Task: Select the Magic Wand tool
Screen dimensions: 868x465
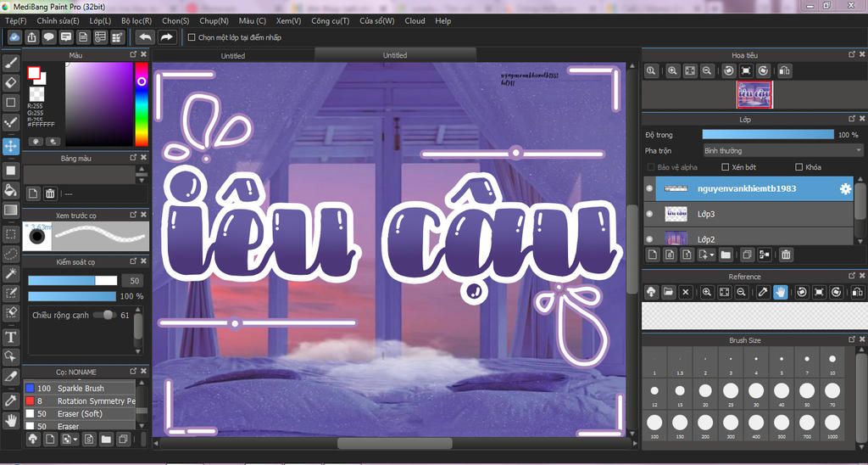Action: pos(10,273)
